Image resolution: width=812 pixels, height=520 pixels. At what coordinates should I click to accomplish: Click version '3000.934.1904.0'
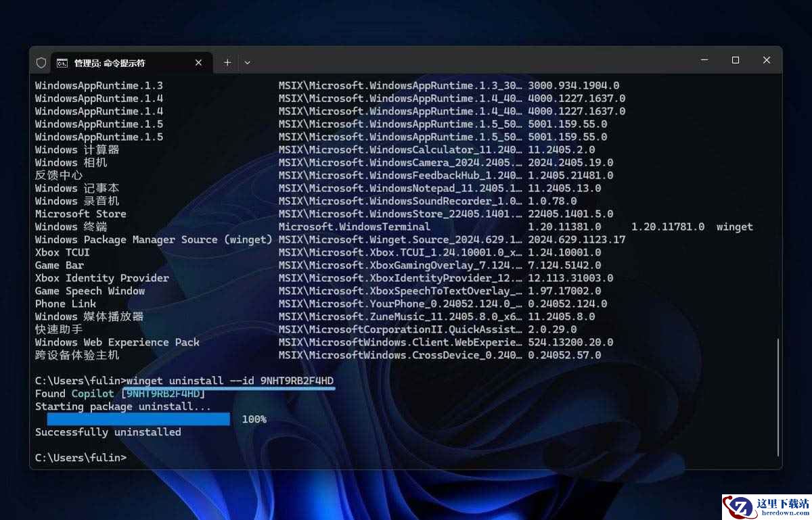tap(574, 86)
